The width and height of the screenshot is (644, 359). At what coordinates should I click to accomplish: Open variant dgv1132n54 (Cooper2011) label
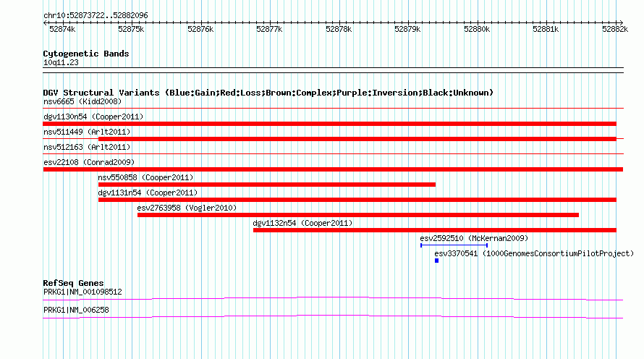[x=302, y=223]
